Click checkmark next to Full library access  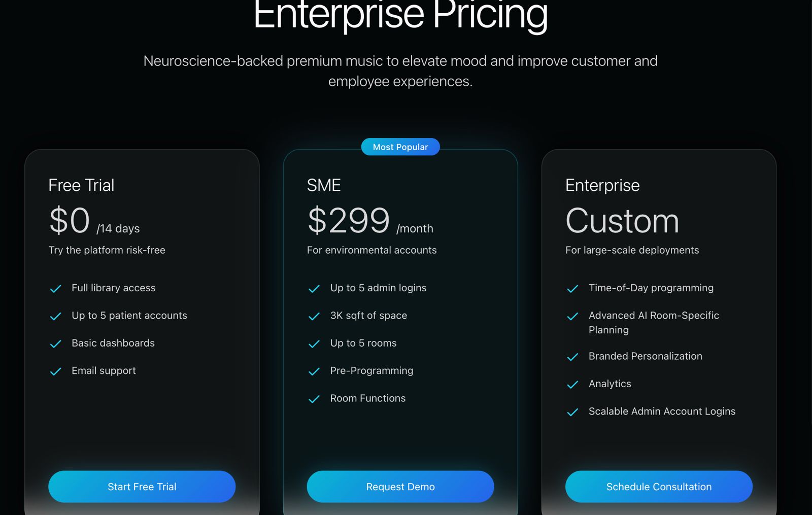click(56, 289)
